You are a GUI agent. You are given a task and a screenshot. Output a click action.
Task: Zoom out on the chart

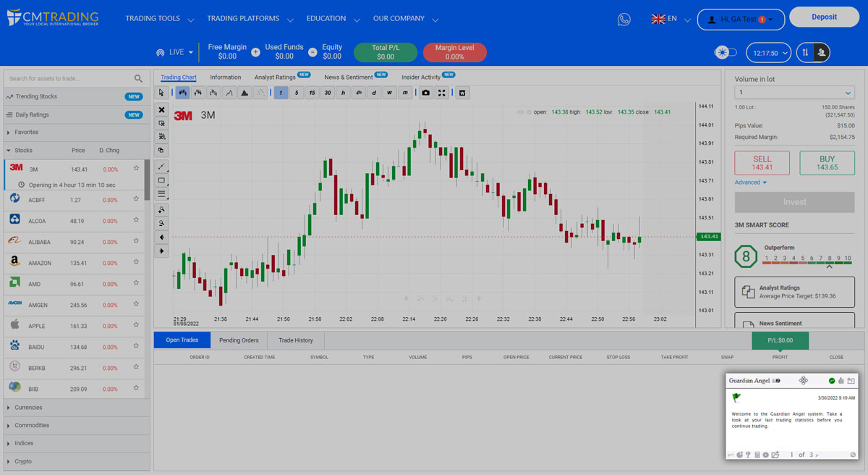coord(162,223)
